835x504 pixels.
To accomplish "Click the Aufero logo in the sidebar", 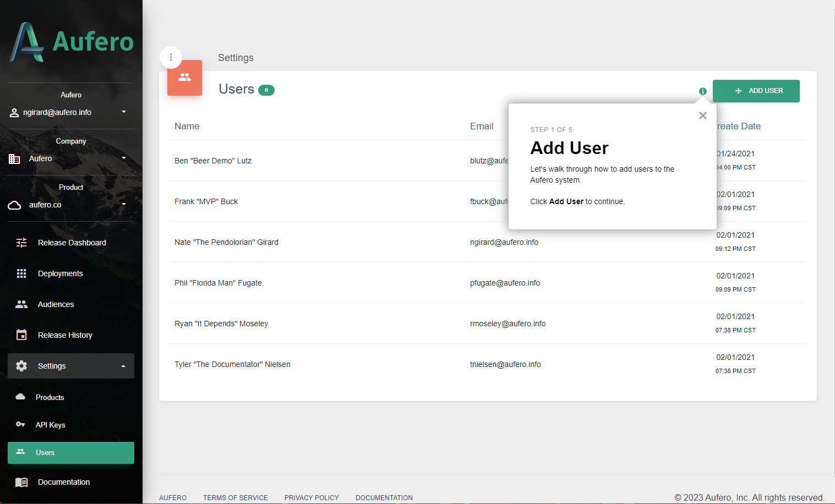I will click(71, 42).
